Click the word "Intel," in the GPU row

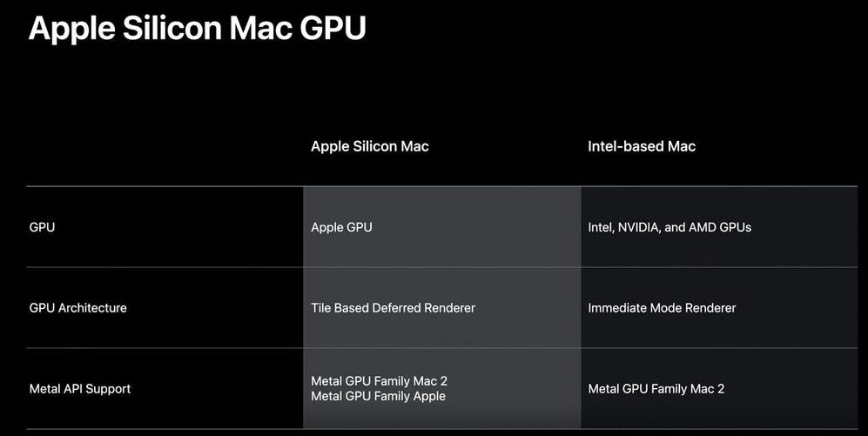(601, 227)
